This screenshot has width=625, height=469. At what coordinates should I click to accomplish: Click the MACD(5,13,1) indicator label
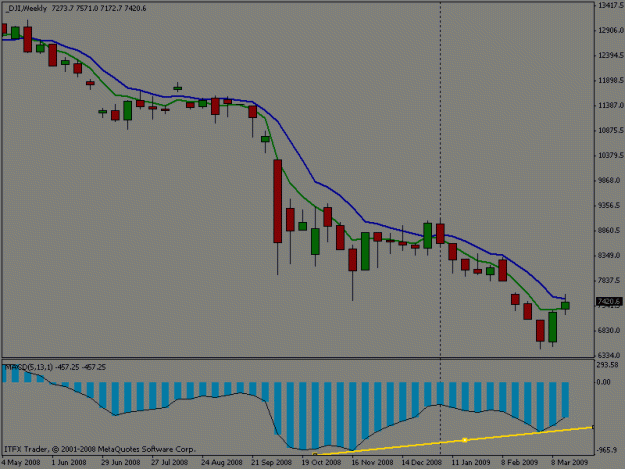[28, 367]
